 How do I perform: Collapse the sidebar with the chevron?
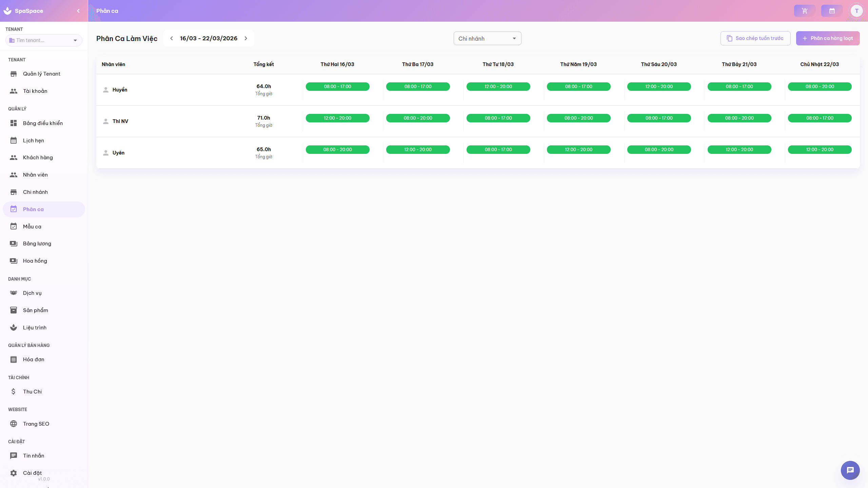coord(78,11)
